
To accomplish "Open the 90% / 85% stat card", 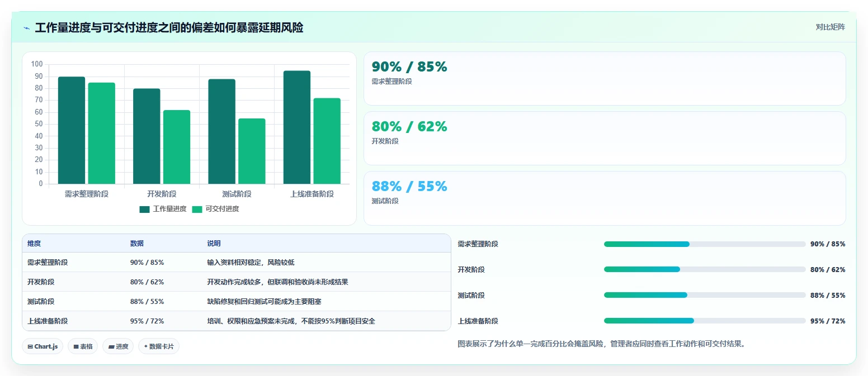I will 605,79.
